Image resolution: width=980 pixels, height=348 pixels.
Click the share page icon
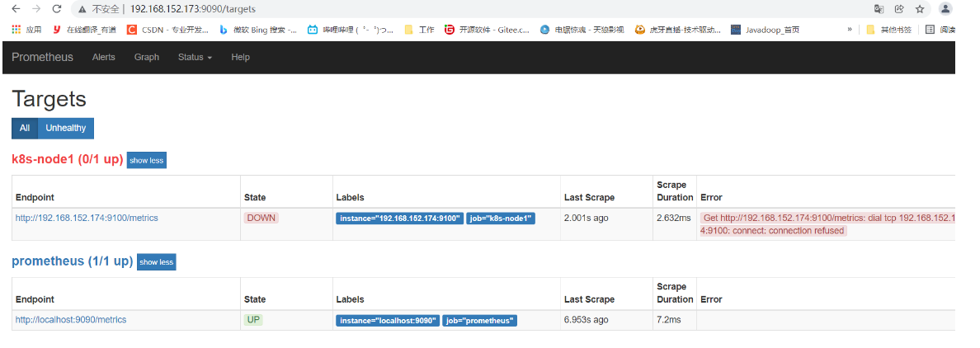898,9
